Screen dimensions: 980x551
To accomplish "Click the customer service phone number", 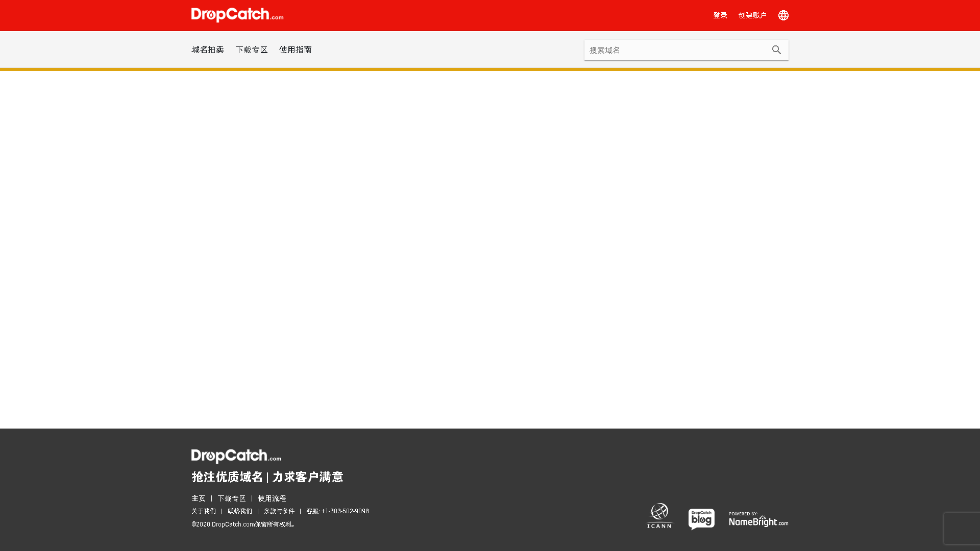I will pyautogui.click(x=345, y=511).
